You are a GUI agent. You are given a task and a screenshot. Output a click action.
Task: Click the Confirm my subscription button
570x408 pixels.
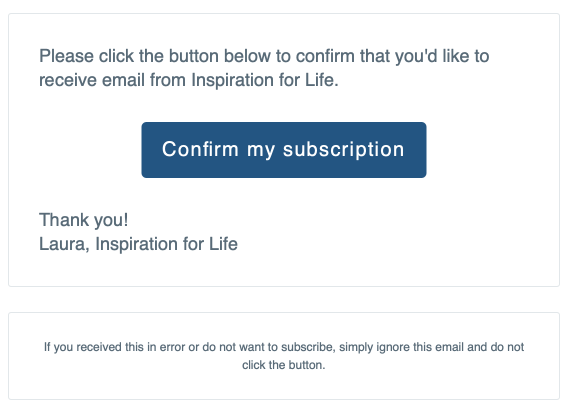pos(284,150)
